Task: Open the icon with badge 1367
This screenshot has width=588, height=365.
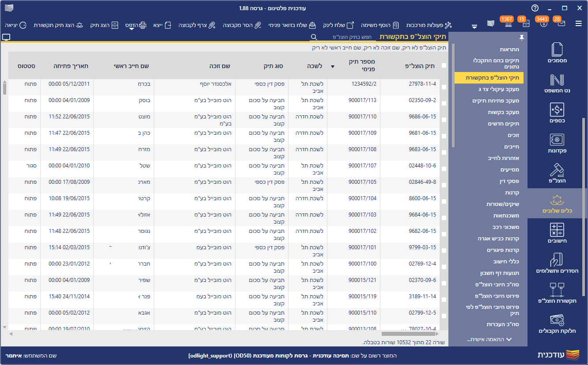Action: [x=508, y=24]
